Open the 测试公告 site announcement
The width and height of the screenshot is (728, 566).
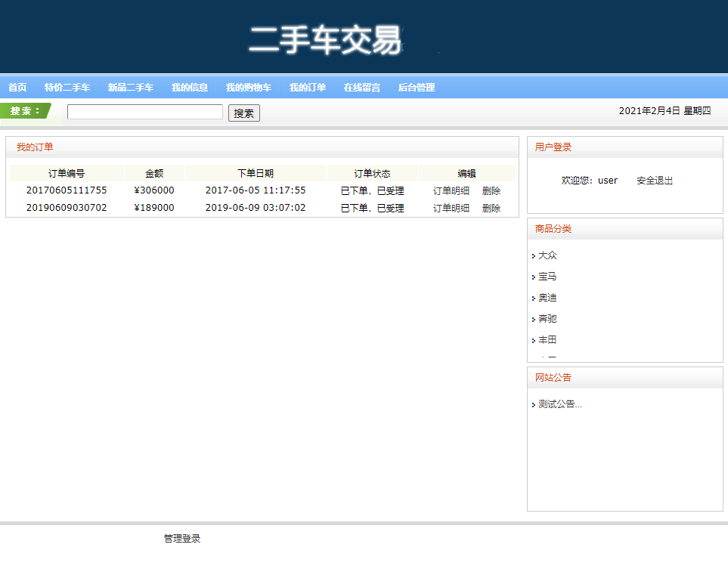click(x=558, y=403)
